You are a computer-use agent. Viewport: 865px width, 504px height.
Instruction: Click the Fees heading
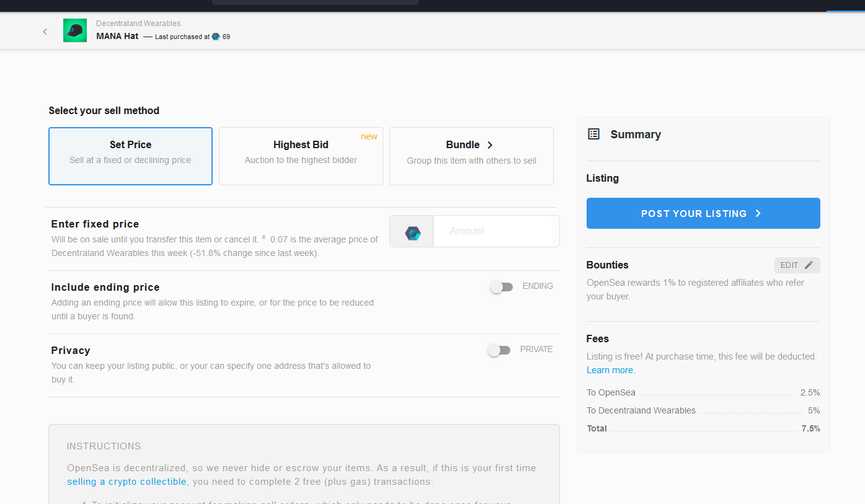click(x=598, y=338)
